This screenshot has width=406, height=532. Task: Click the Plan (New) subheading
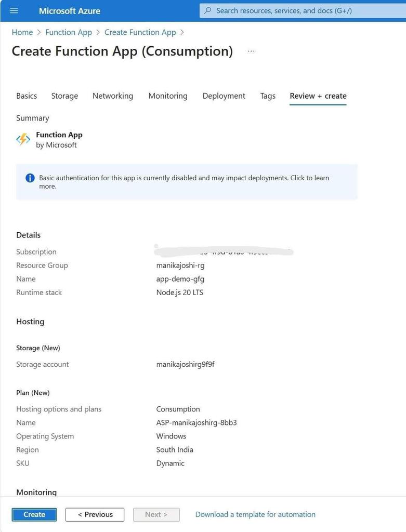[33, 393]
